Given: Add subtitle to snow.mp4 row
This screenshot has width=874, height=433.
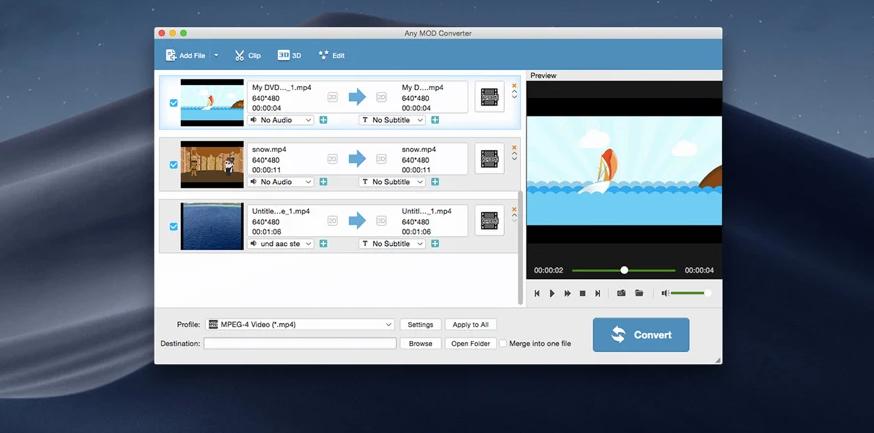Looking at the screenshot, I should [435, 182].
